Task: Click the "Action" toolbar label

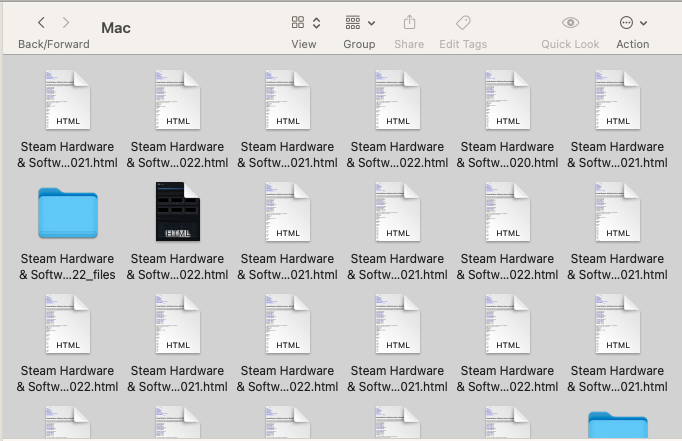Action: [x=633, y=44]
